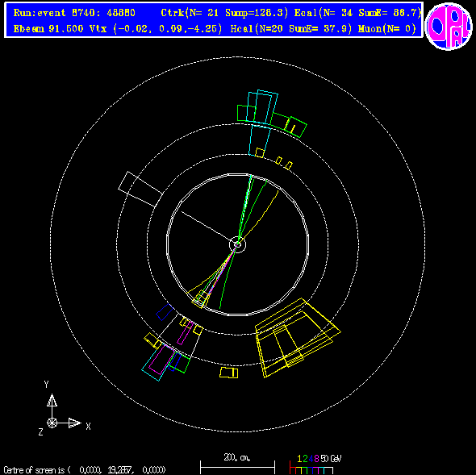
Task: Click the Run:event 8740 header text
Action: [74, 13]
